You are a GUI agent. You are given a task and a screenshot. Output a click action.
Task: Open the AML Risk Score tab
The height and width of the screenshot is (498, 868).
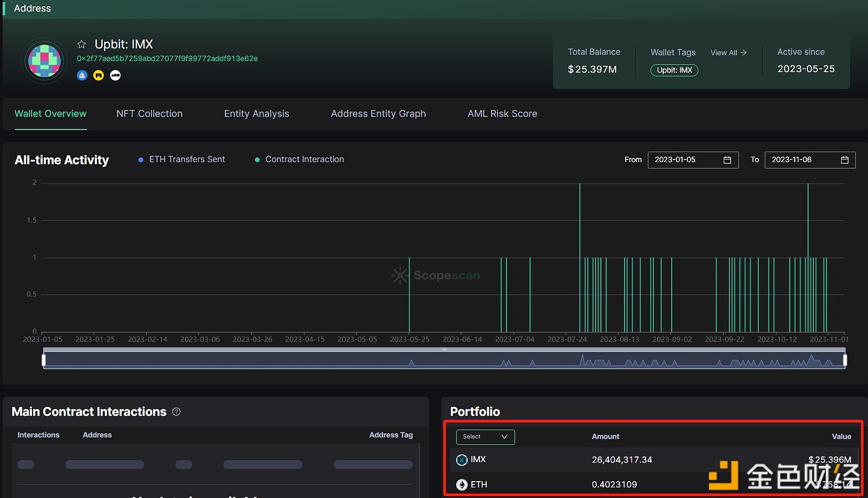coord(502,114)
